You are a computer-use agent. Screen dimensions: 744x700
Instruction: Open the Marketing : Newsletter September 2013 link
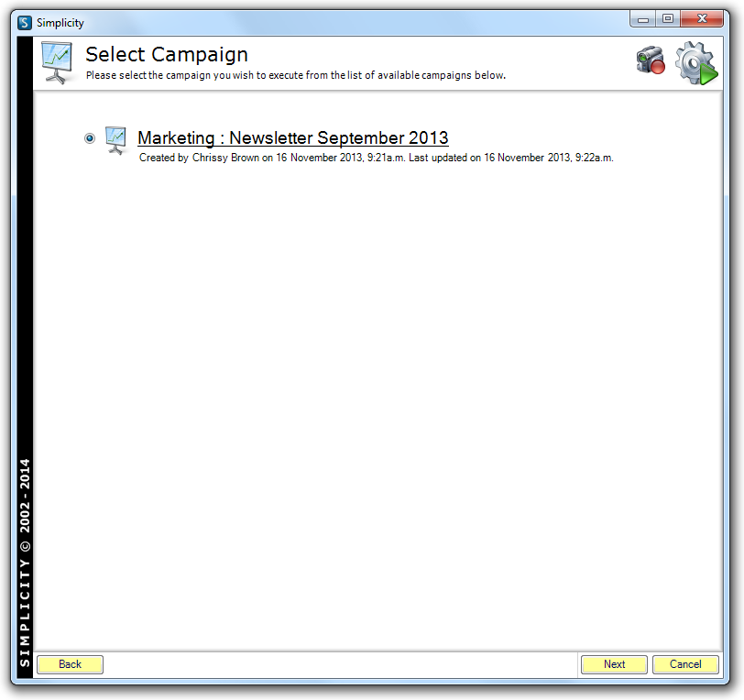[x=293, y=138]
